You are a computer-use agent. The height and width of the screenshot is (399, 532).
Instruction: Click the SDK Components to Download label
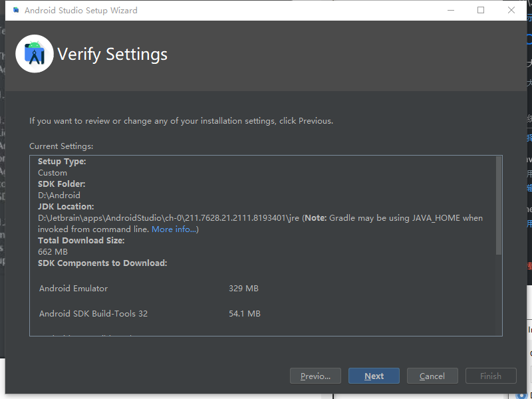point(102,263)
